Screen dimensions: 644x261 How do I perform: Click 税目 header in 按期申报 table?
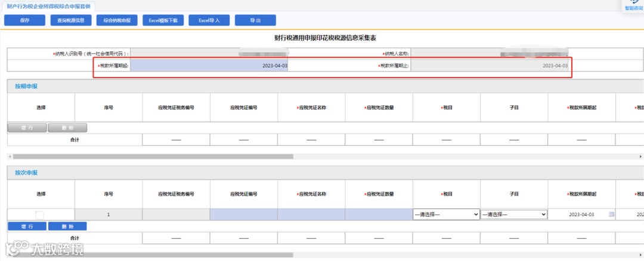tap(447, 108)
